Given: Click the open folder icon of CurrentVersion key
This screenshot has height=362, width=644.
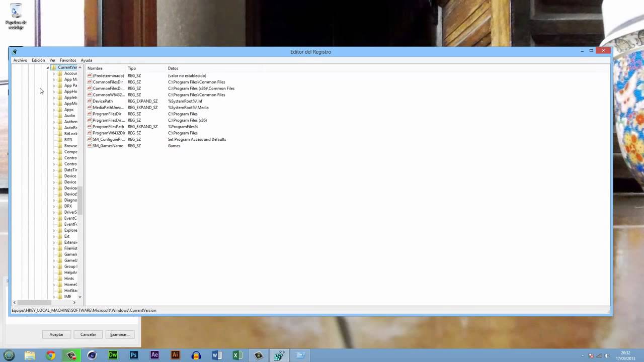Looking at the screenshot, I should 53,67.
